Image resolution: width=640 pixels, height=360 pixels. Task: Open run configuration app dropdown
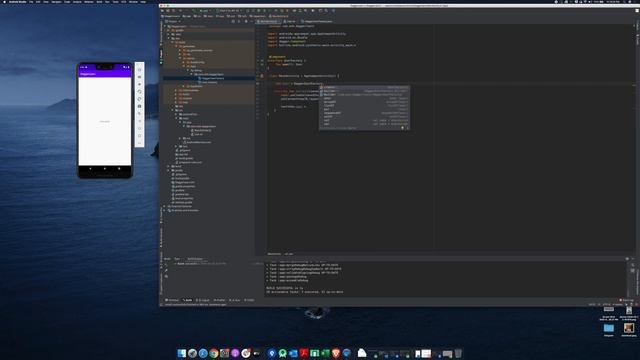pos(205,11)
